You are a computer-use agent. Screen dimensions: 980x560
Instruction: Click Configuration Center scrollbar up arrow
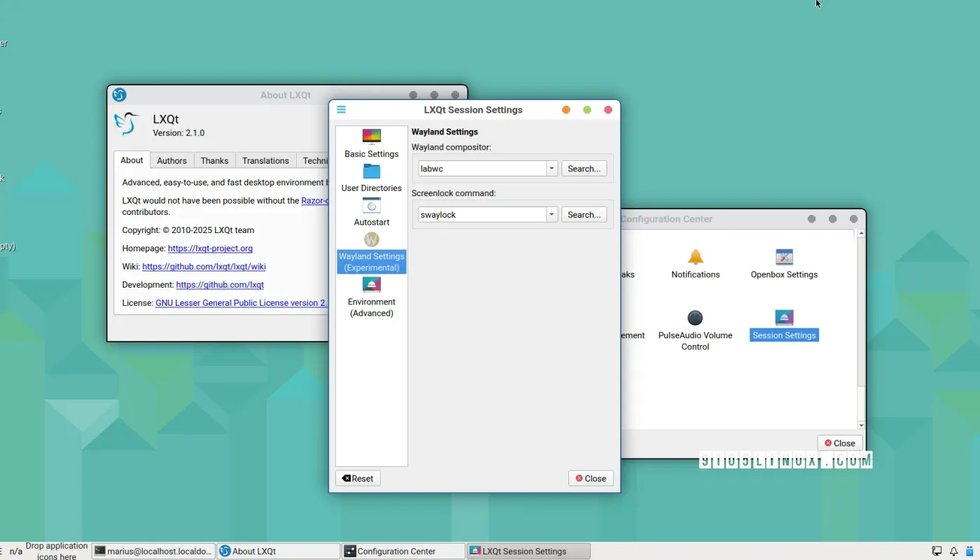pos(861,233)
